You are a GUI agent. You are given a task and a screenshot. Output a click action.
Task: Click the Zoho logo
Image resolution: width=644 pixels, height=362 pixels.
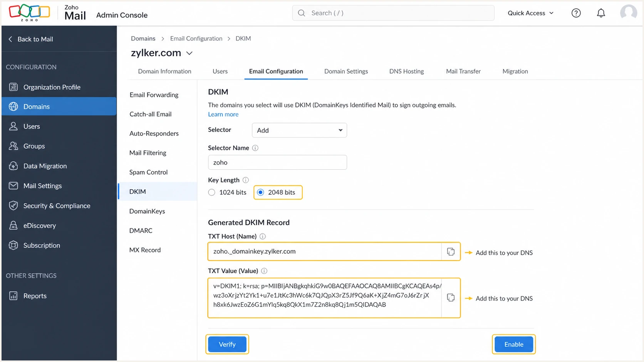(29, 13)
